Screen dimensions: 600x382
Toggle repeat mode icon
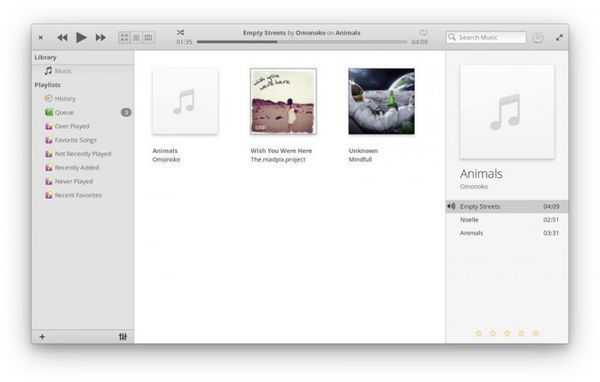coord(423,33)
